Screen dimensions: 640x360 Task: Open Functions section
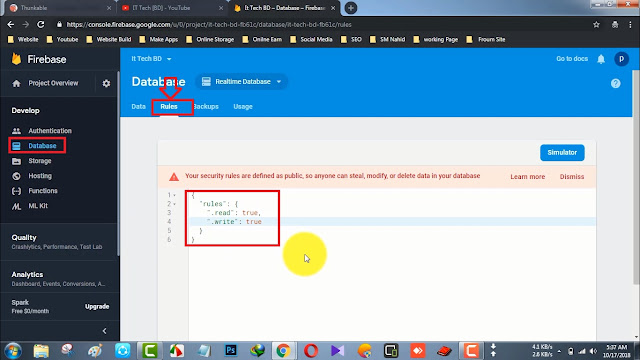(x=42, y=191)
